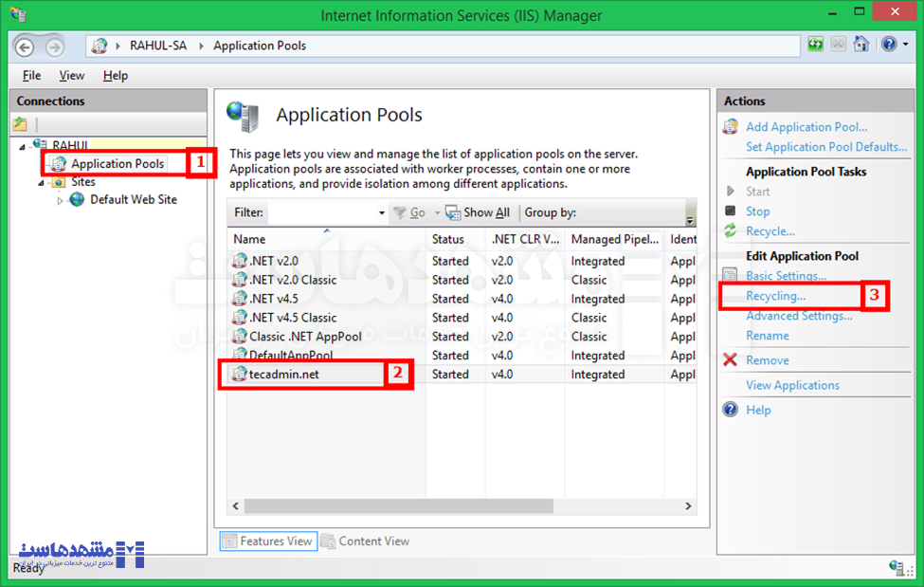Open the View menu

click(x=71, y=76)
